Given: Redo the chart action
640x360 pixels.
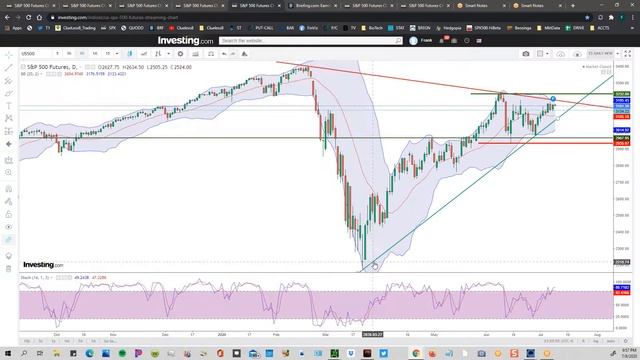Looking at the screenshot, I should 233,54.
